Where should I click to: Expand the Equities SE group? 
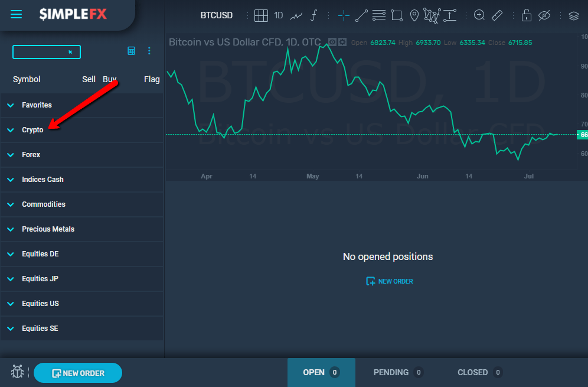81,328
